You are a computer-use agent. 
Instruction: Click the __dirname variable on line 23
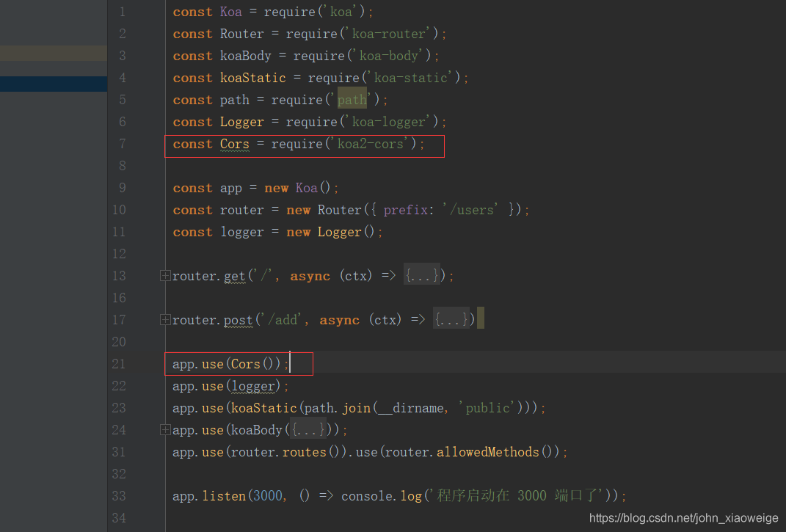410,408
